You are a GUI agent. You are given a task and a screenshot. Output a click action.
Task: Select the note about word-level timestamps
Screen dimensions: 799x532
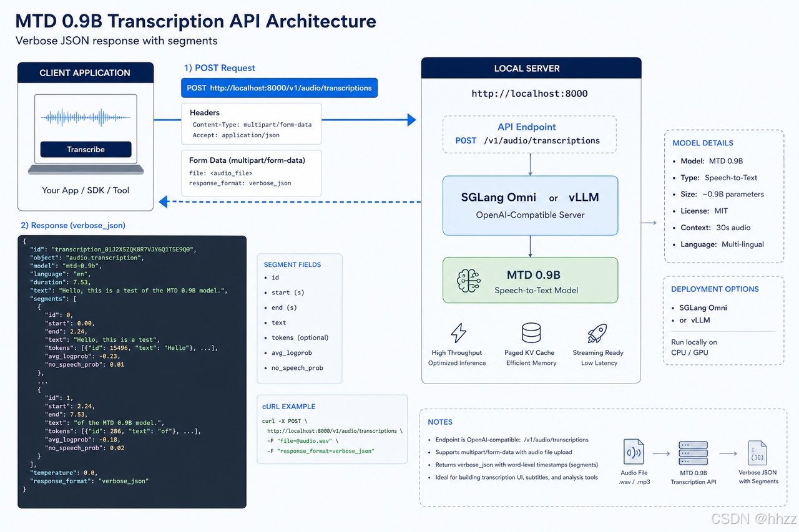[x=516, y=465]
